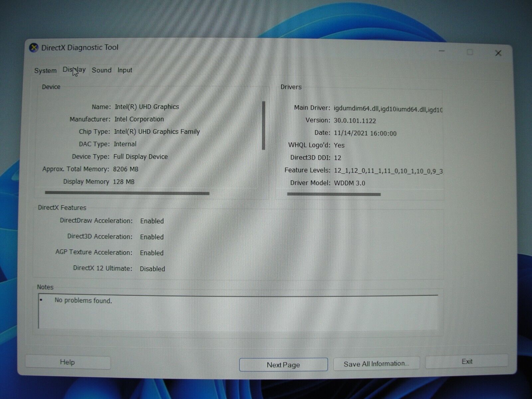
Task: Select 'Full Display Device' value
Action: pos(140,157)
